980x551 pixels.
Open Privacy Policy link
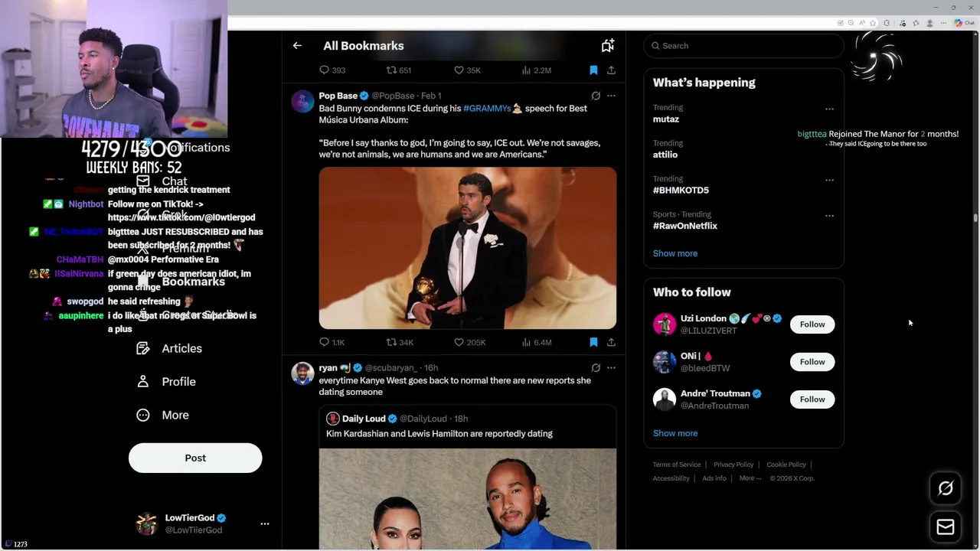733,465
